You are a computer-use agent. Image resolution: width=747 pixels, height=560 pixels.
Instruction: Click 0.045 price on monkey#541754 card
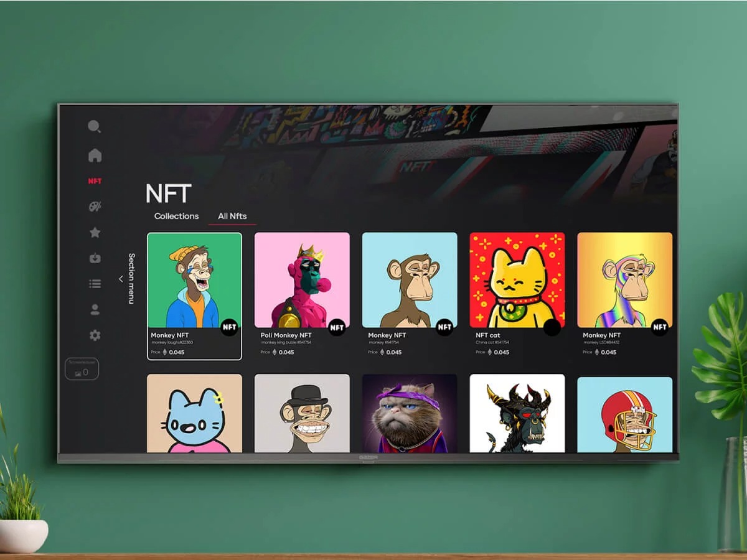click(x=394, y=352)
